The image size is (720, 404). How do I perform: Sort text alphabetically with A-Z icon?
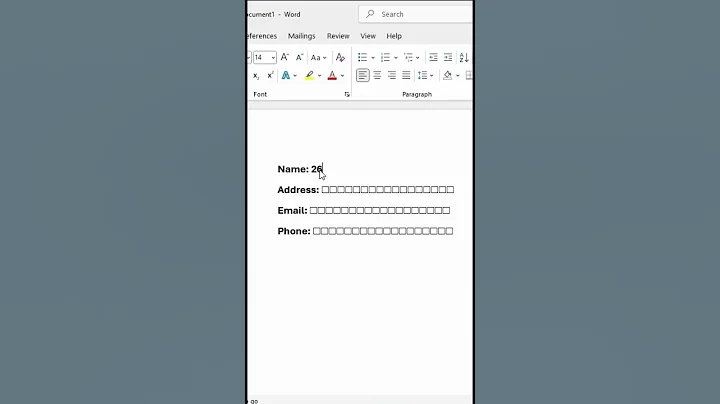click(464, 57)
